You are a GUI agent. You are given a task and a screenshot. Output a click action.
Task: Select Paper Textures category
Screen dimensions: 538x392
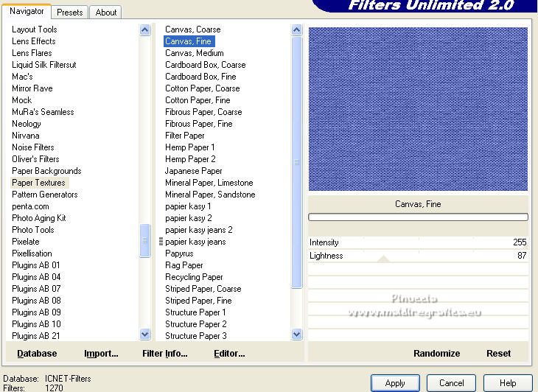(38, 183)
